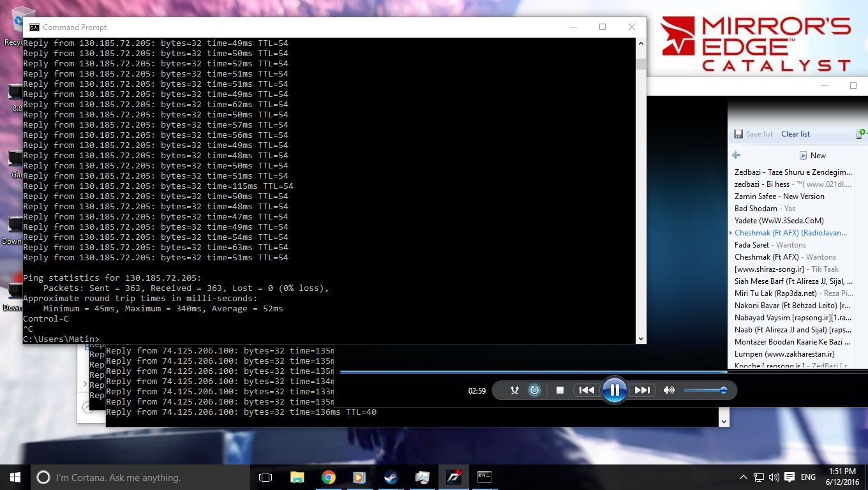Click the C:\Users\Matin> prompt line

[61, 339]
